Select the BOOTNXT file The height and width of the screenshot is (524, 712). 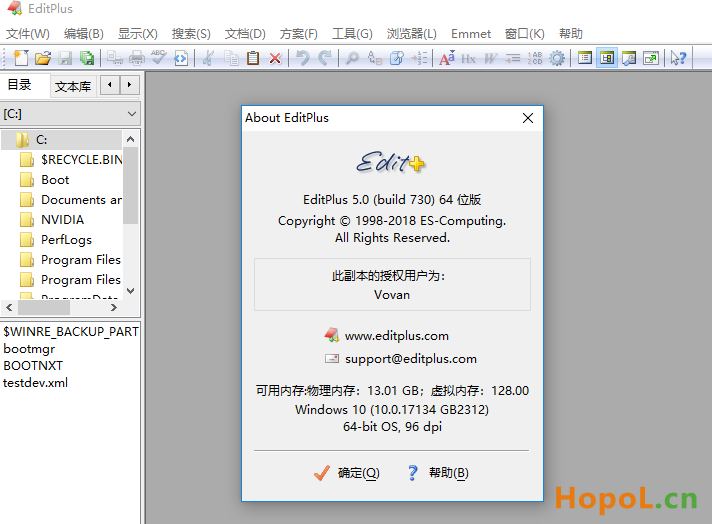pyautogui.click(x=33, y=366)
